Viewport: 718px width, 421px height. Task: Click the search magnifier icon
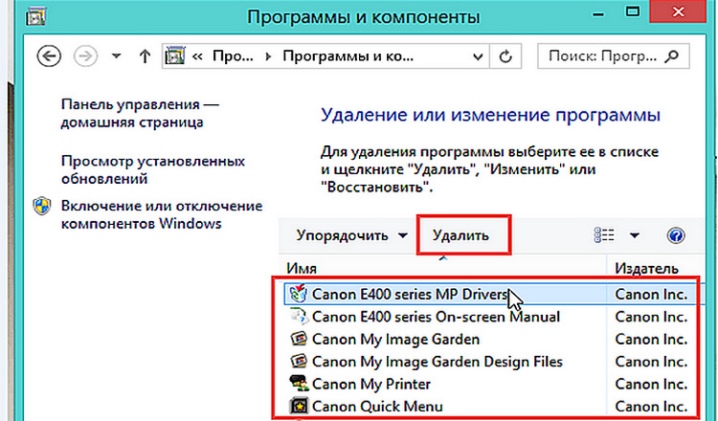point(672,56)
